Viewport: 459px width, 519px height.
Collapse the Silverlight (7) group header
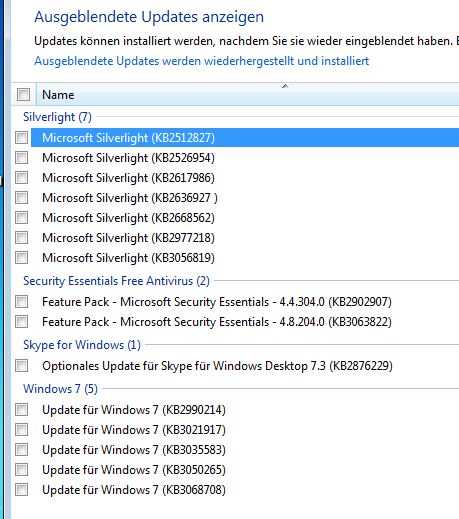(57, 117)
